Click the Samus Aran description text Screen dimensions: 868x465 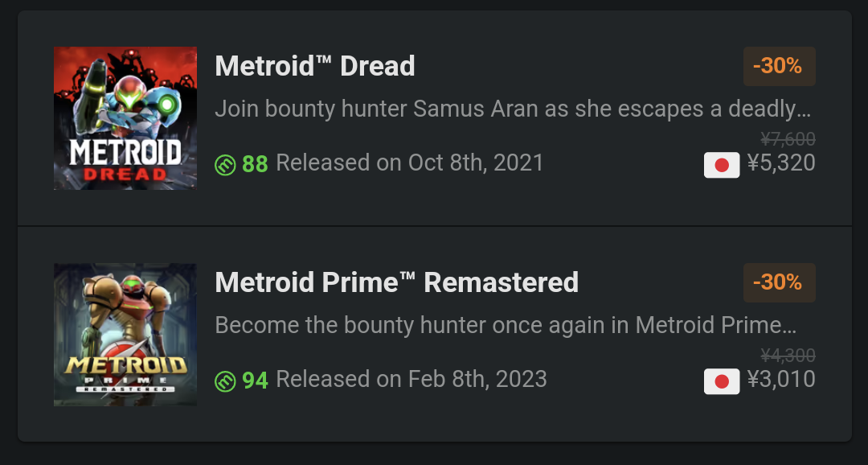pyautogui.click(x=513, y=109)
